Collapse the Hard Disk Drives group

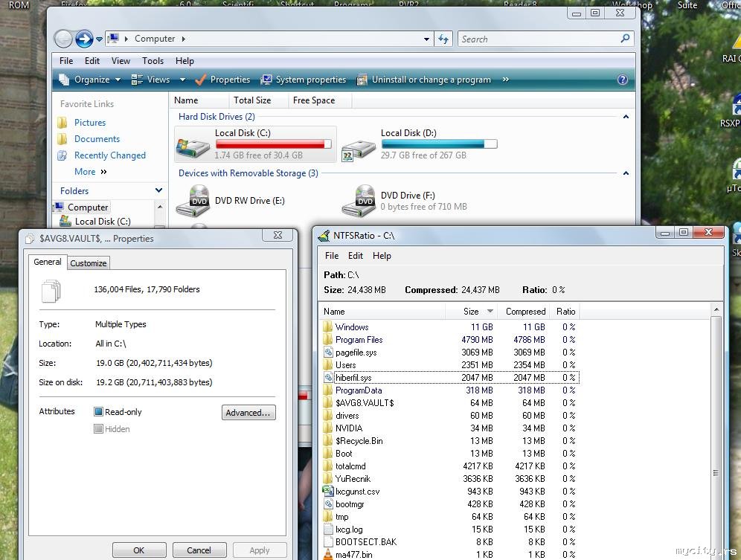[x=626, y=117]
